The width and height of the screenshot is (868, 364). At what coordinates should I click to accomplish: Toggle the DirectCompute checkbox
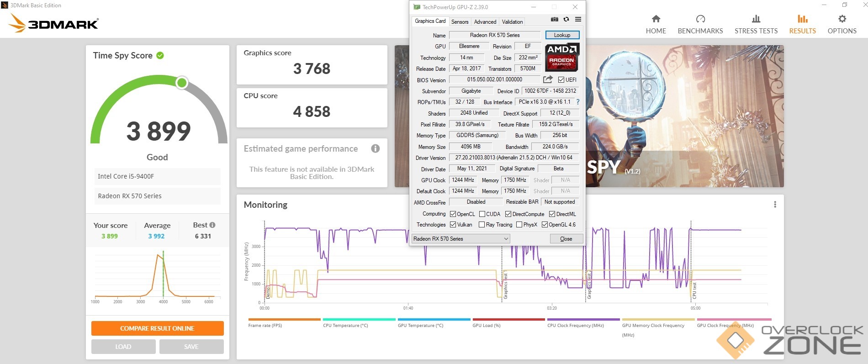click(x=508, y=214)
